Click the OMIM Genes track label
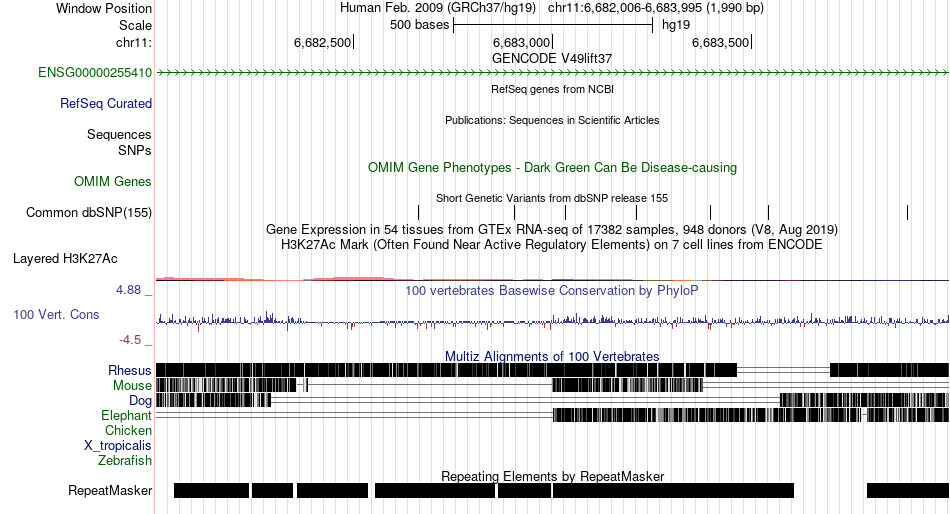Viewport: 950px width, 514px height. click(113, 181)
